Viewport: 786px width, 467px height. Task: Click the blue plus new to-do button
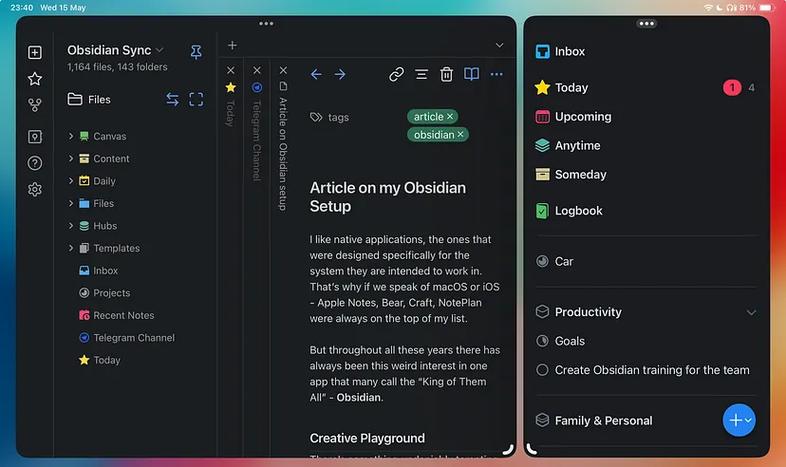click(739, 420)
